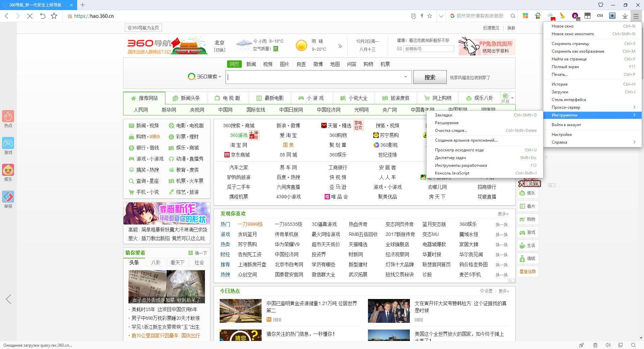The width and height of the screenshot is (644, 349).
Task: Click the 热点 flame sidebar icon
Action: [8, 116]
